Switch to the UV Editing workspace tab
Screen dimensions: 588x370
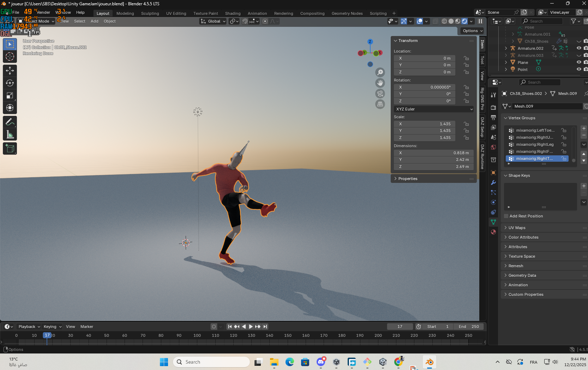point(176,13)
